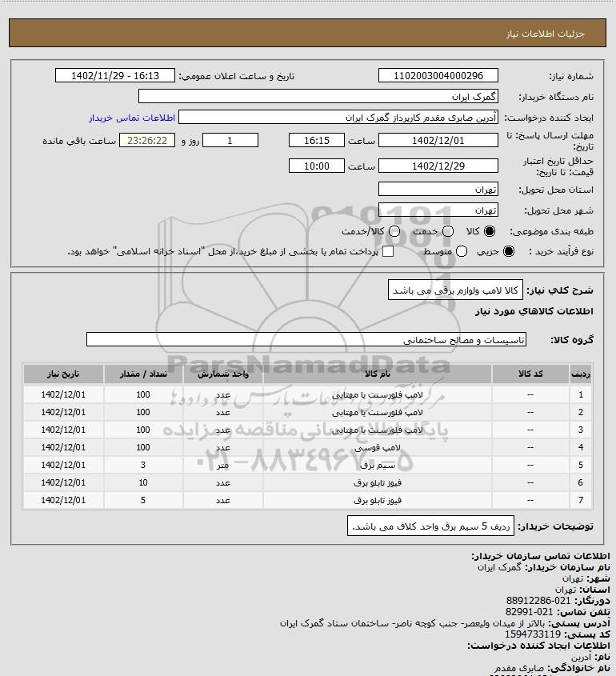Click the کد کالا column header

tap(530, 374)
